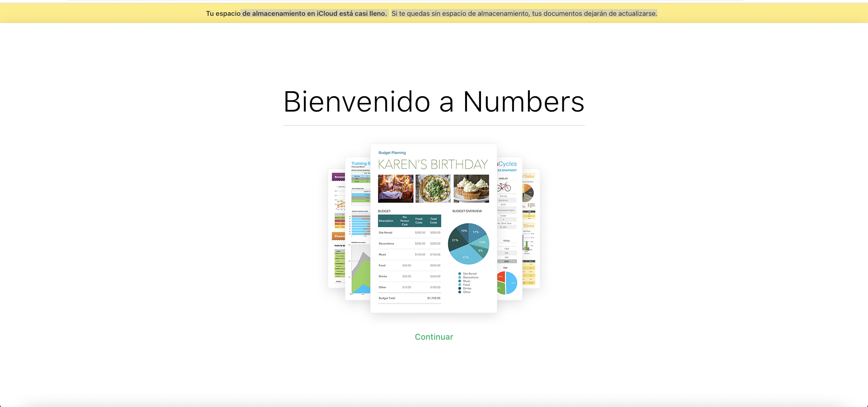Click the Continuar link

pos(434,337)
